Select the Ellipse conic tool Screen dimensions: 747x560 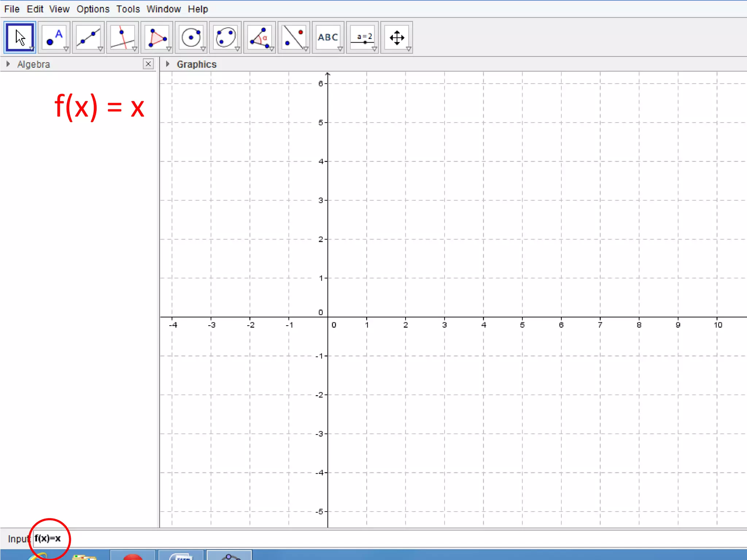225,37
